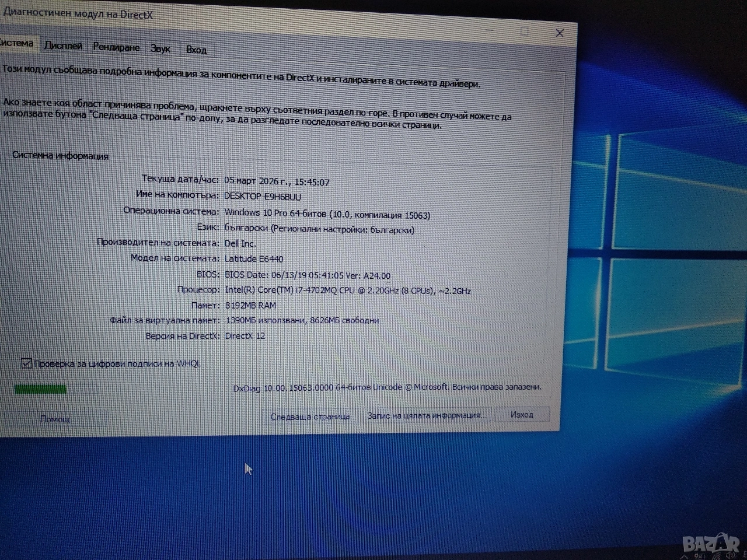
Task: Toggle the WHQL digital signatures checkbox
Action: tap(26, 363)
